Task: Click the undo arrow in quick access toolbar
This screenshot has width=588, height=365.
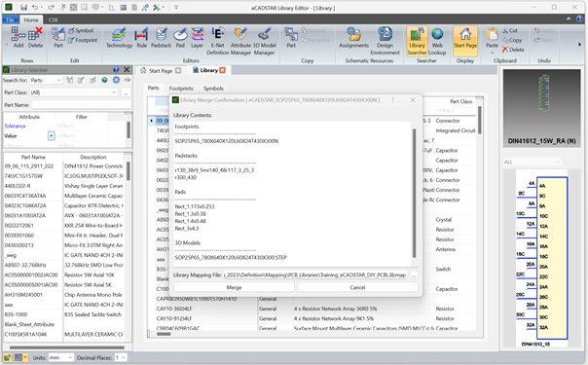Action: [x=34, y=8]
